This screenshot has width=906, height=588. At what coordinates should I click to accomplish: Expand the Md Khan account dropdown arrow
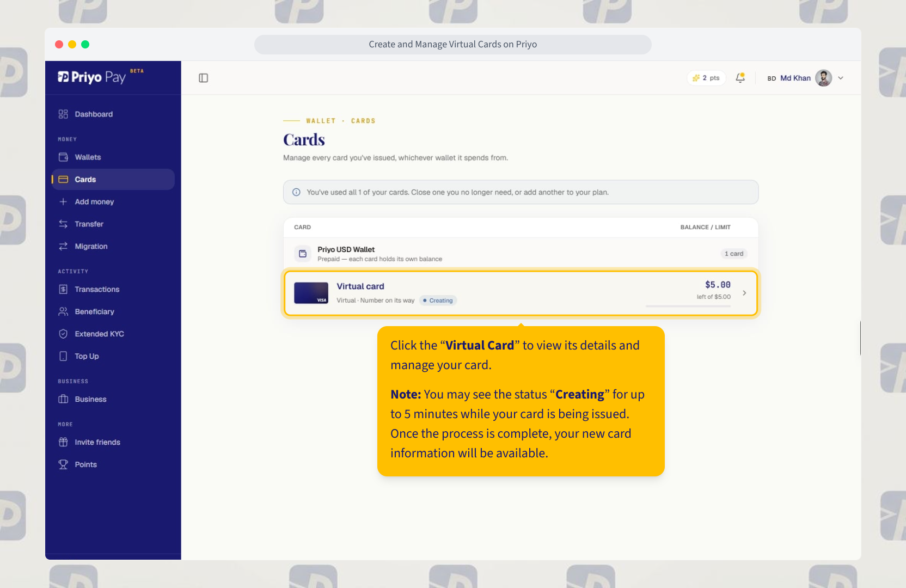(x=841, y=78)
